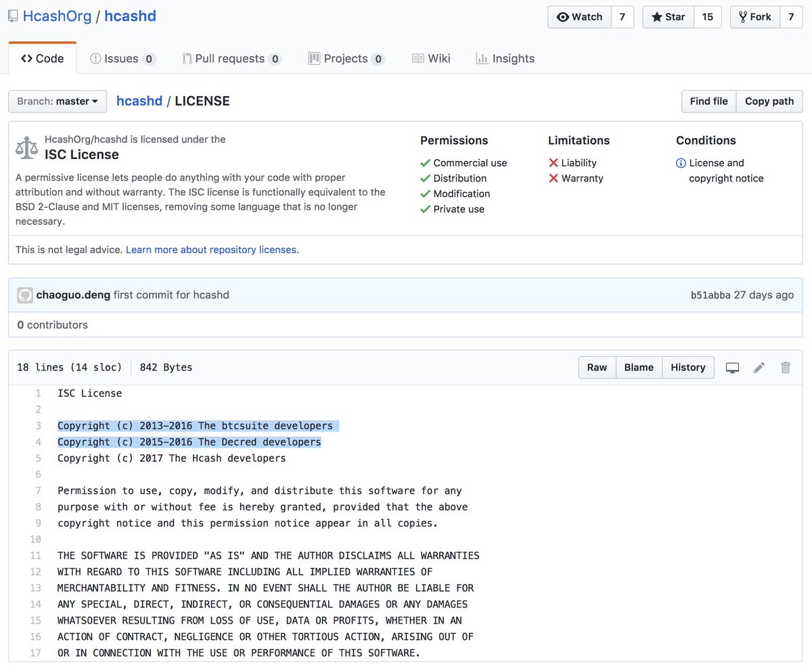Viewport: 812px width, 671px height.
Task: Star the hcashd repository
Action: (x=668, y=17)
